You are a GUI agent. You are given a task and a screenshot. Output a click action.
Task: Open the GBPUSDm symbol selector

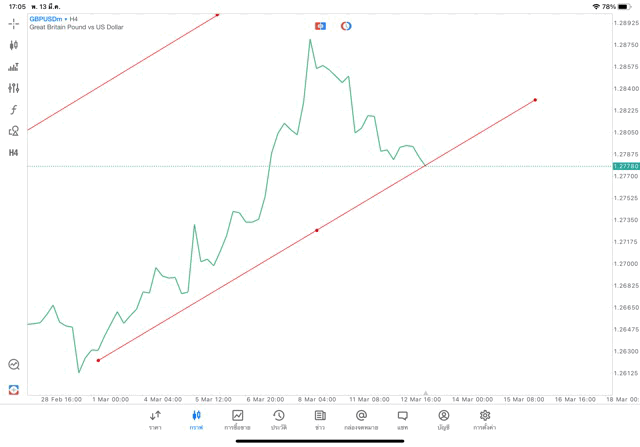tap(45, 18)
